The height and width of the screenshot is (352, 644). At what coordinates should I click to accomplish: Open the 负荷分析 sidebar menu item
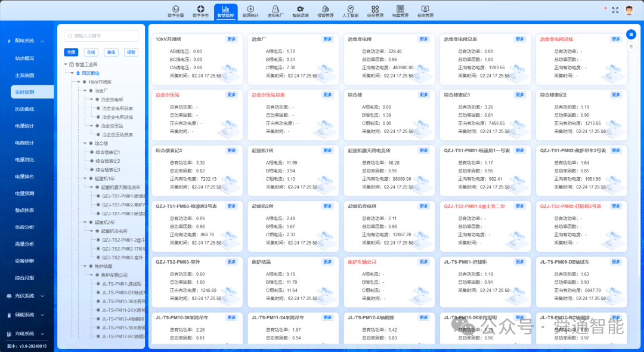click(24, 227)
